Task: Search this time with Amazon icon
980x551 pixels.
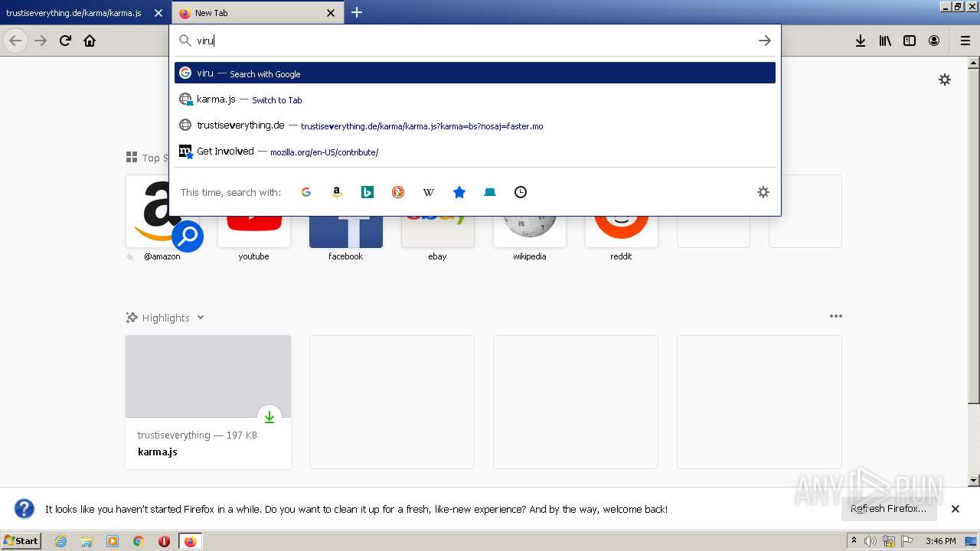Action: [337, 192]
